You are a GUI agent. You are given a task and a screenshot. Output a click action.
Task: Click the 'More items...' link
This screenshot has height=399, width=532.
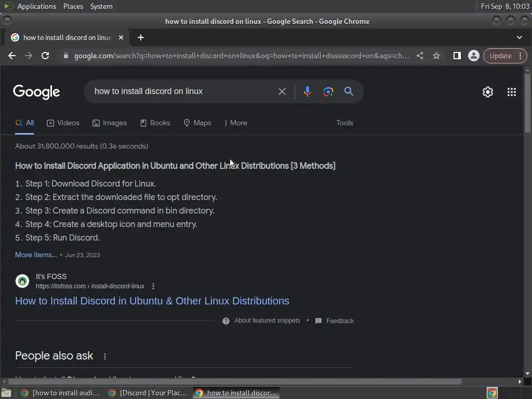[36, 255]
